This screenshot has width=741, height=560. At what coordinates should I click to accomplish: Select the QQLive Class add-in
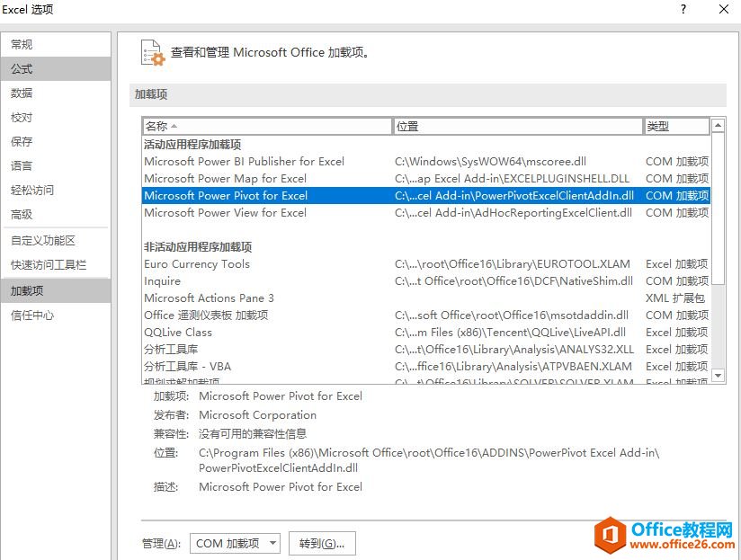(x=425, y=333)
